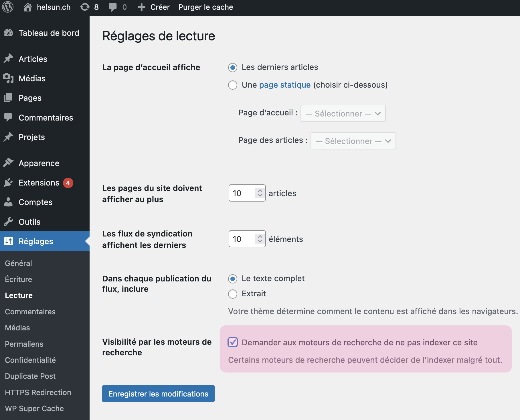The height and width of the screenshot is (420, 520).
Task: Open the Page d'accueil dropdown
Action: point(343,114)
